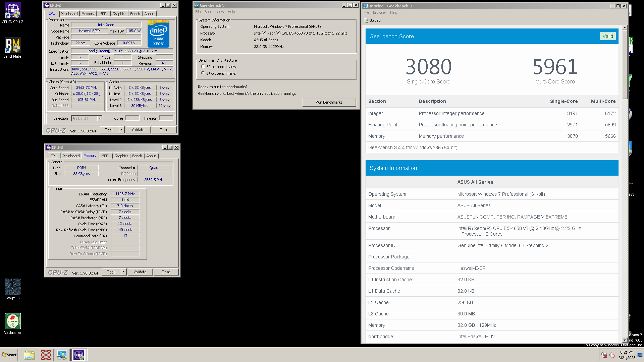Open the Aleslammer desktop icon

12,324
